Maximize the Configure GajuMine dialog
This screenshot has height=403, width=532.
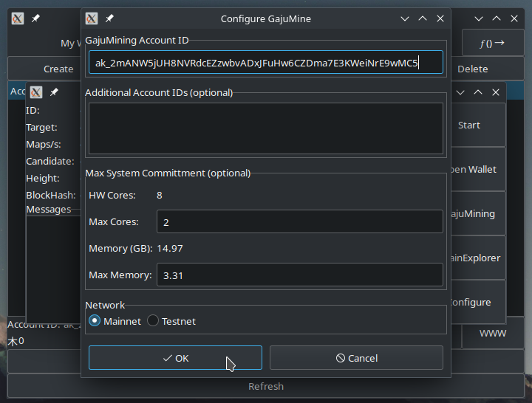click(x=423, y=18)
